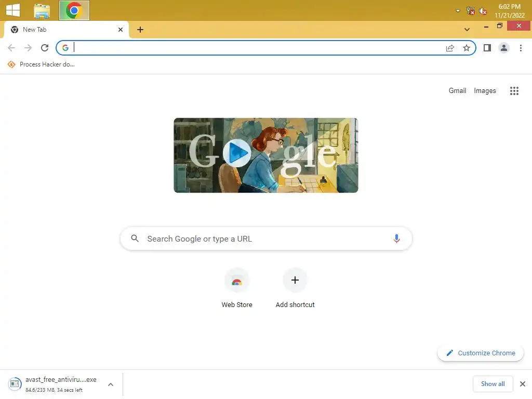This screenshot has height=399, width=532.
Task: Play the Google Doodle video
Action: point(237,153)
